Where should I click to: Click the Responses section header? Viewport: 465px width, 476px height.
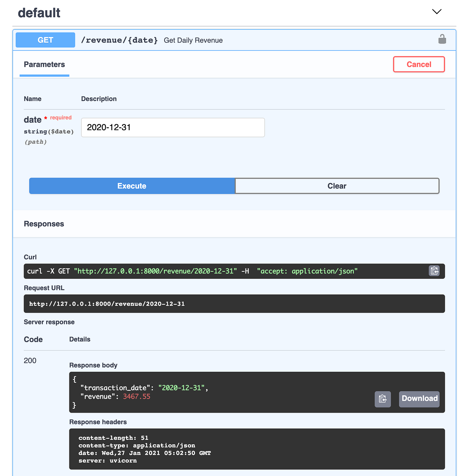[44, 224]
